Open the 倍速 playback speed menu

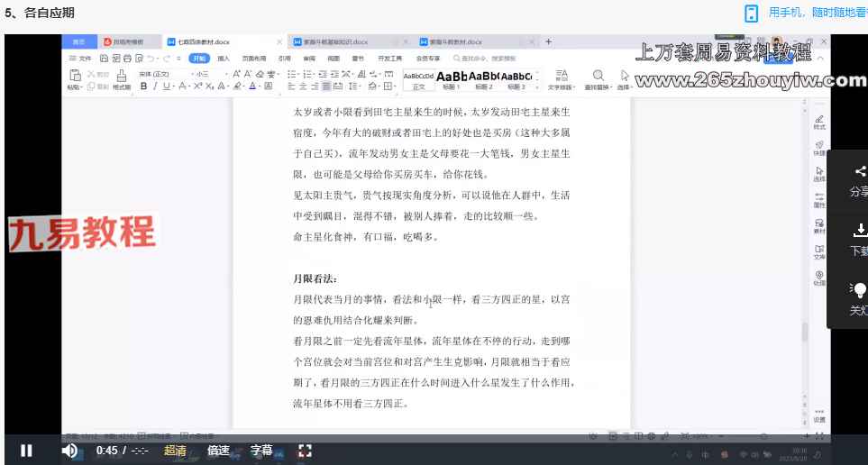pyautogui.click(x=218, y=451)
